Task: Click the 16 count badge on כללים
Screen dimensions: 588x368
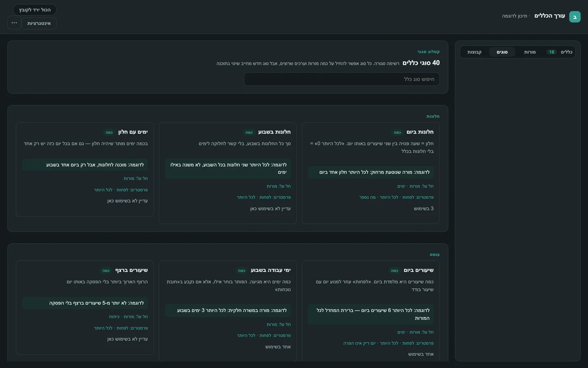Action: pos(552,52)
